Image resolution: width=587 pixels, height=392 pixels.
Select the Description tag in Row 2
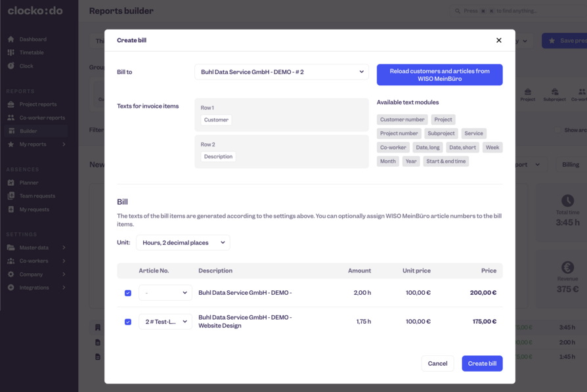[x=218, y=156]
